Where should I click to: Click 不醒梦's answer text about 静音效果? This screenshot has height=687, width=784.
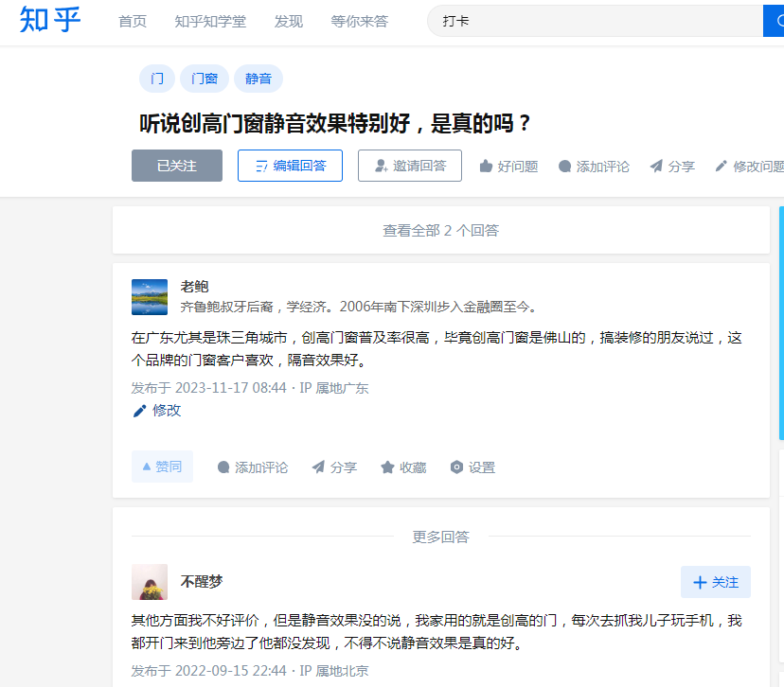437,631
